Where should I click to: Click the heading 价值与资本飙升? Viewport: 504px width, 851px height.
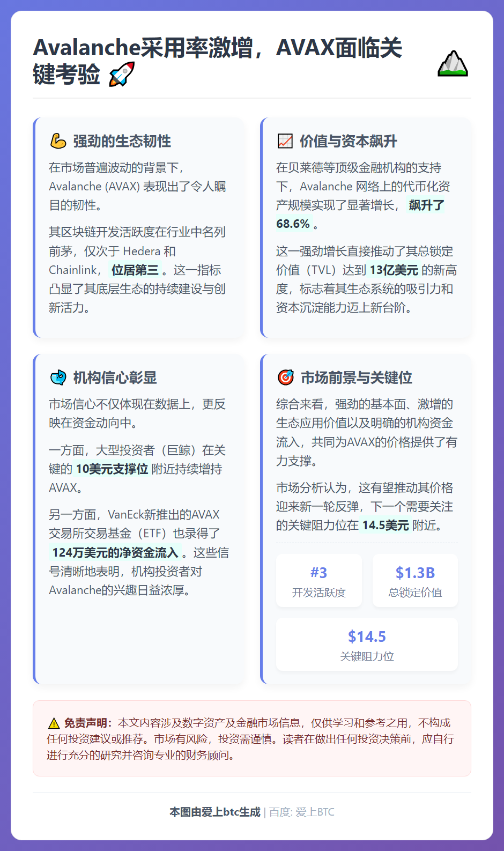pos(348,141)
